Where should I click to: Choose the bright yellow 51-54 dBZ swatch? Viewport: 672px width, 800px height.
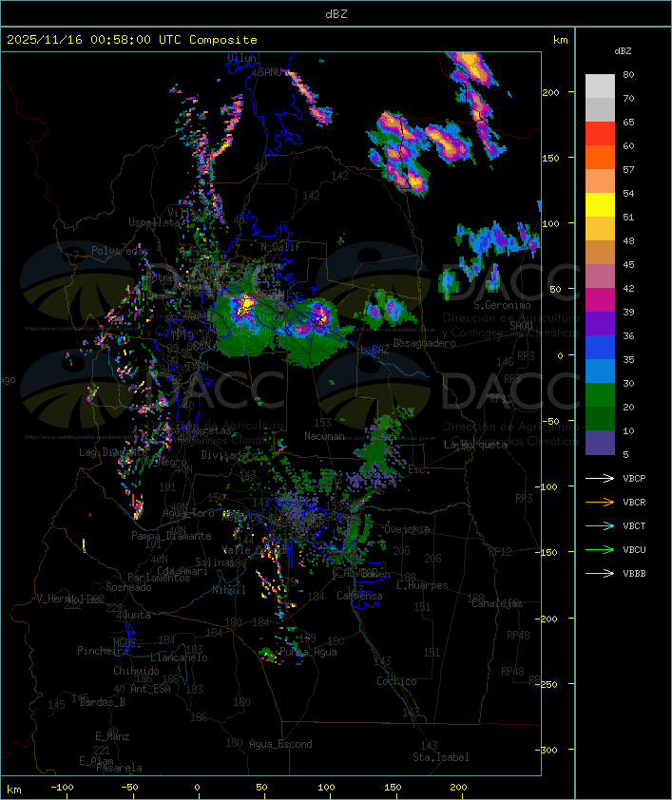pos(600,204)
